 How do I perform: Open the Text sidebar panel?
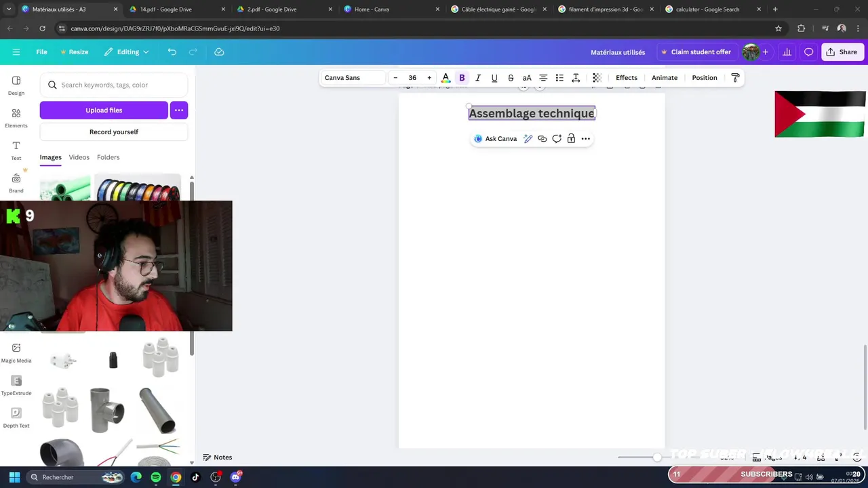pyautogui.click(x=16, y=150)
